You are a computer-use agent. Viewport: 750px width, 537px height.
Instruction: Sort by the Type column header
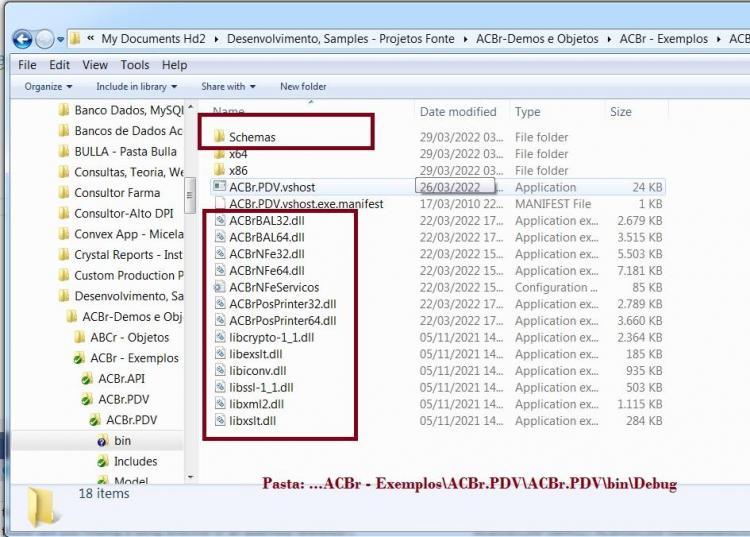(x=528, y=112)
